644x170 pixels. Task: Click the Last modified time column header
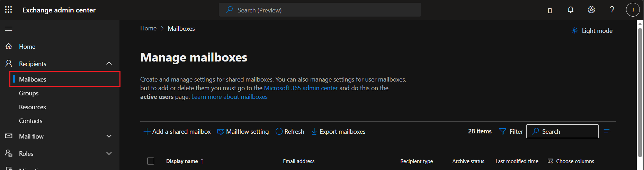point(517,161)
